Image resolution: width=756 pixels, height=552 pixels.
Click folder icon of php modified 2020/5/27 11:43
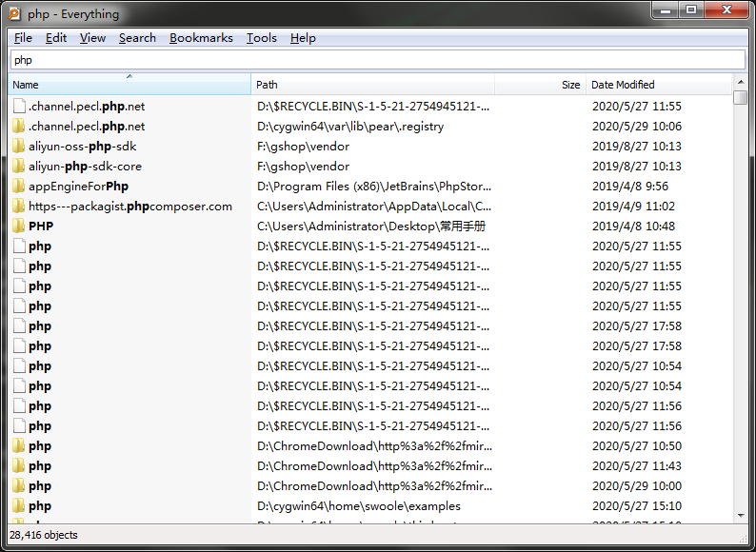coord(19,466)
